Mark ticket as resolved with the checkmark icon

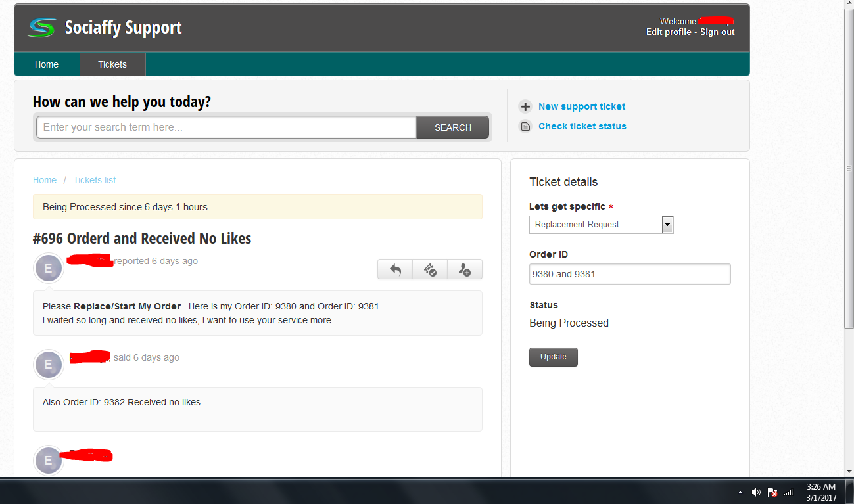pos(430,269)
